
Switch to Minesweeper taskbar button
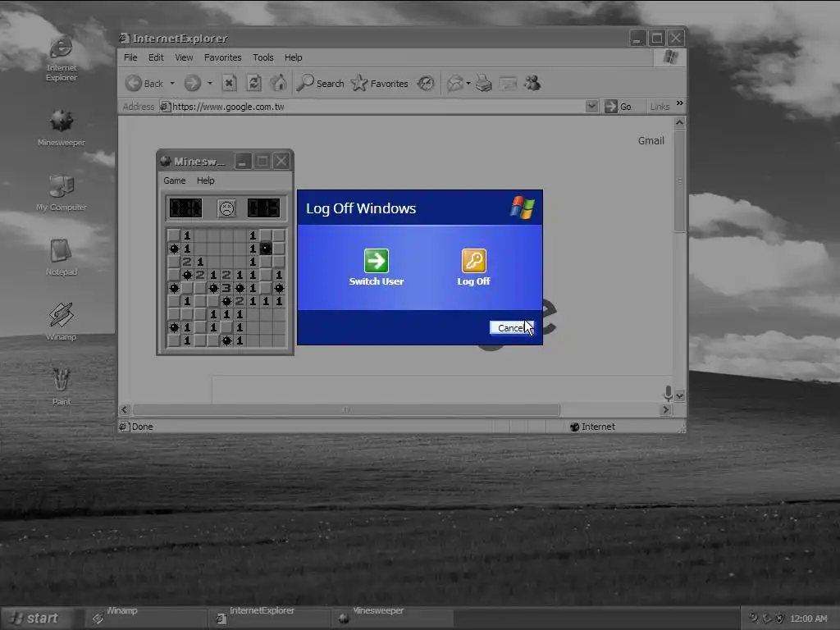[x=392, y=619]
